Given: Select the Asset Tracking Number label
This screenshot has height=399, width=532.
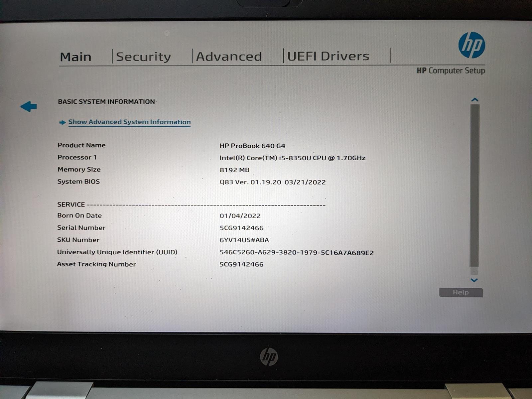Looking at the screenshot, I should coord(96,264).
